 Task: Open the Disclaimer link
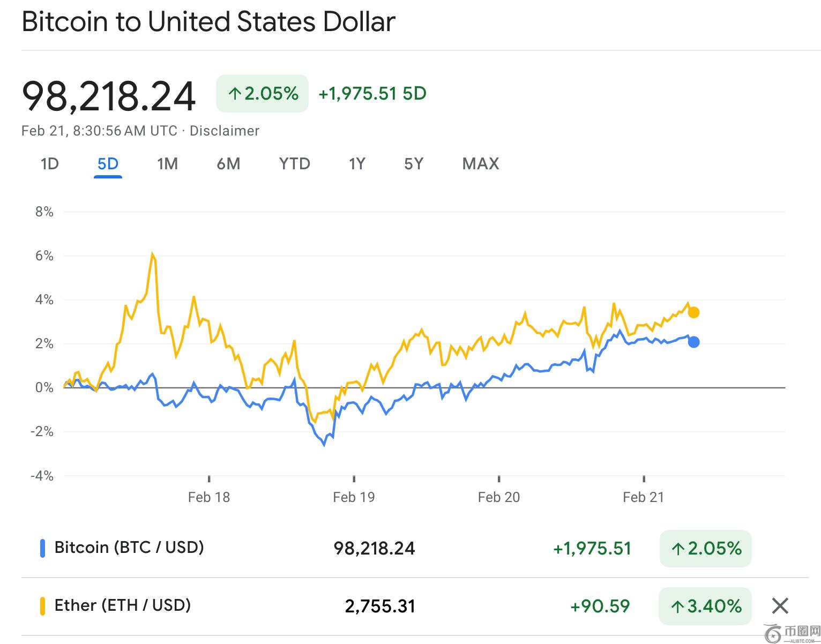click(x=225, y=131)
